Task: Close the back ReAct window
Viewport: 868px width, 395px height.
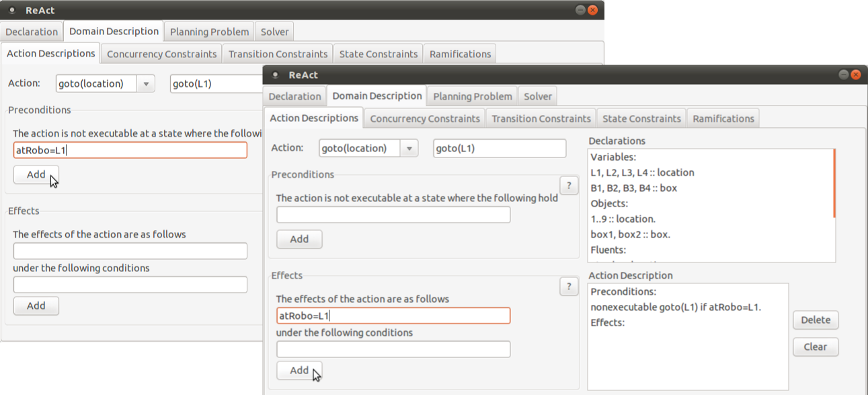Action: coord(592,10)
